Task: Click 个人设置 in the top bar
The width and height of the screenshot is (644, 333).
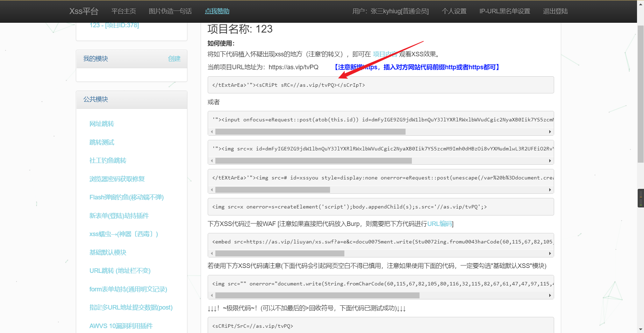Action: point(453,11)
